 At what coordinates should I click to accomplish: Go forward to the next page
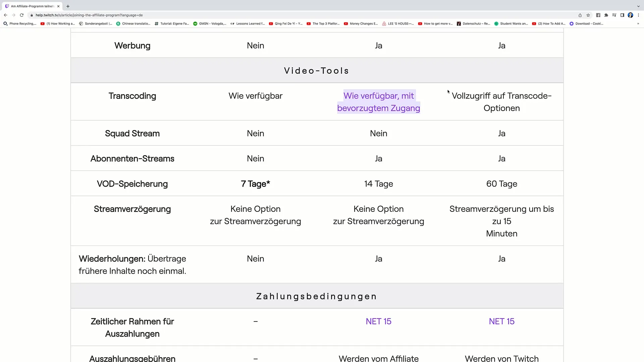[x=14, y=15]
